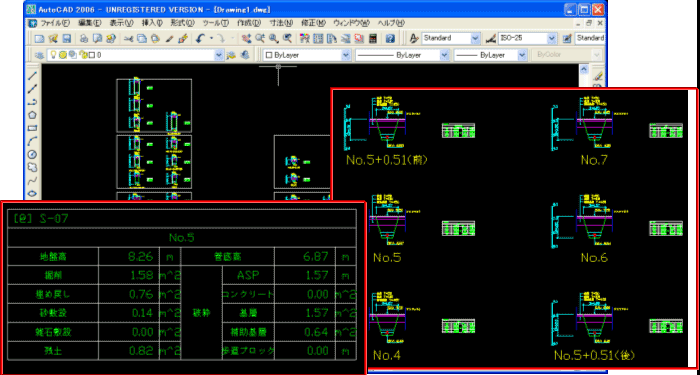
Task: Expand the ISO-25 dimension style dropdown
Action: pos(528,38)
